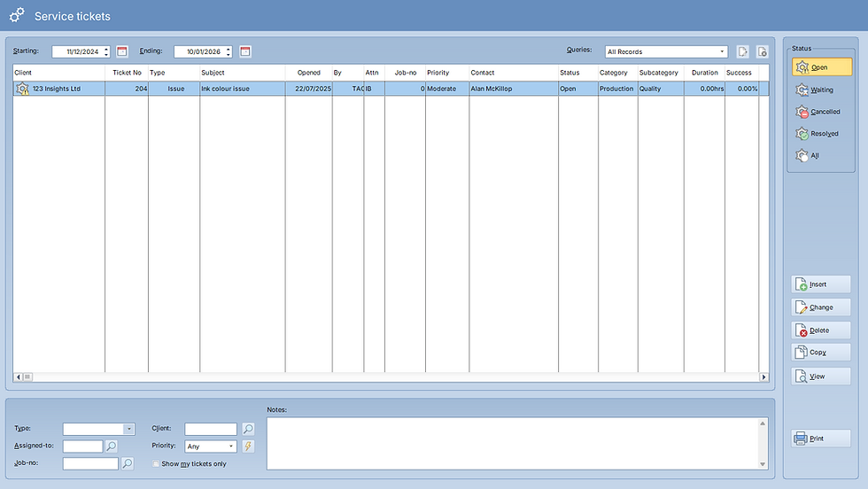Click inside the Notes text area

(x=512, y=444)
